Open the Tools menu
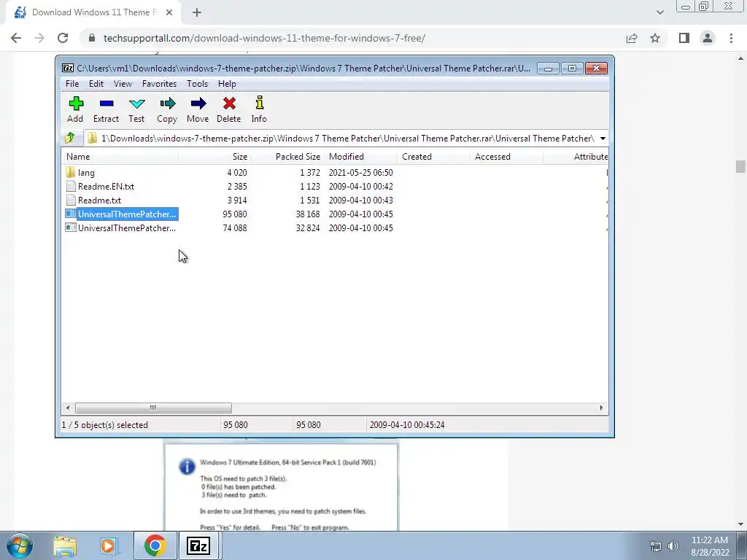The height and width of the screenshot is (560, 747). pos(197,84)
